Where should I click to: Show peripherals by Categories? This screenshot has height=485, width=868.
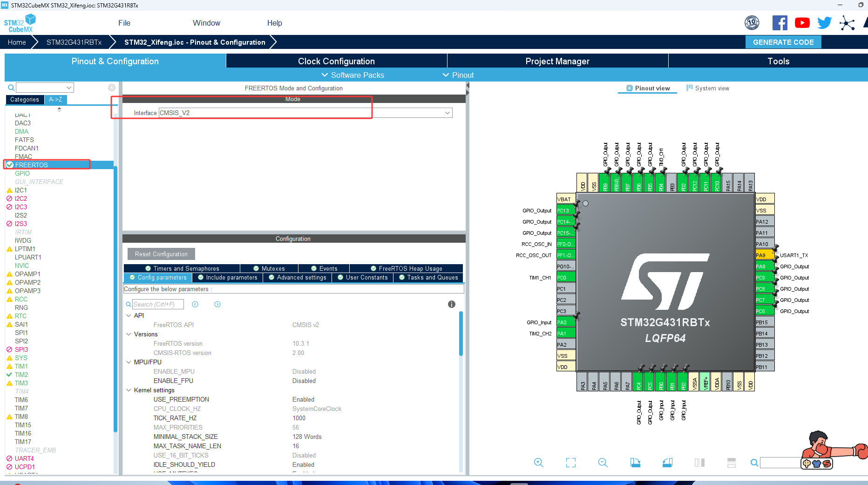point(25,99)
